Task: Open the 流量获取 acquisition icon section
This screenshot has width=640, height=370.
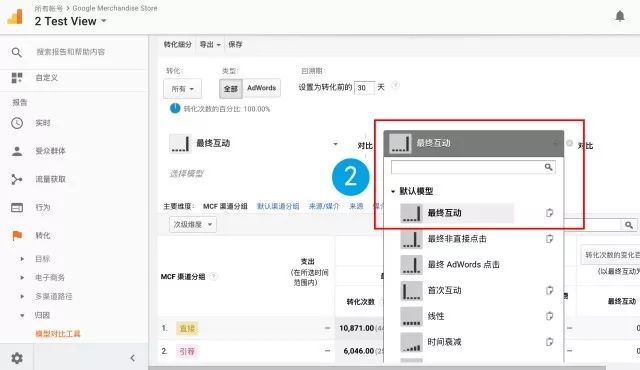Action: [17, 179]
